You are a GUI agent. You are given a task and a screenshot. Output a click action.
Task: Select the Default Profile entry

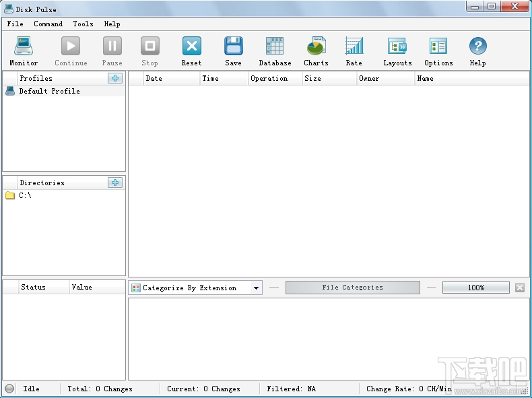click(64, 91)
